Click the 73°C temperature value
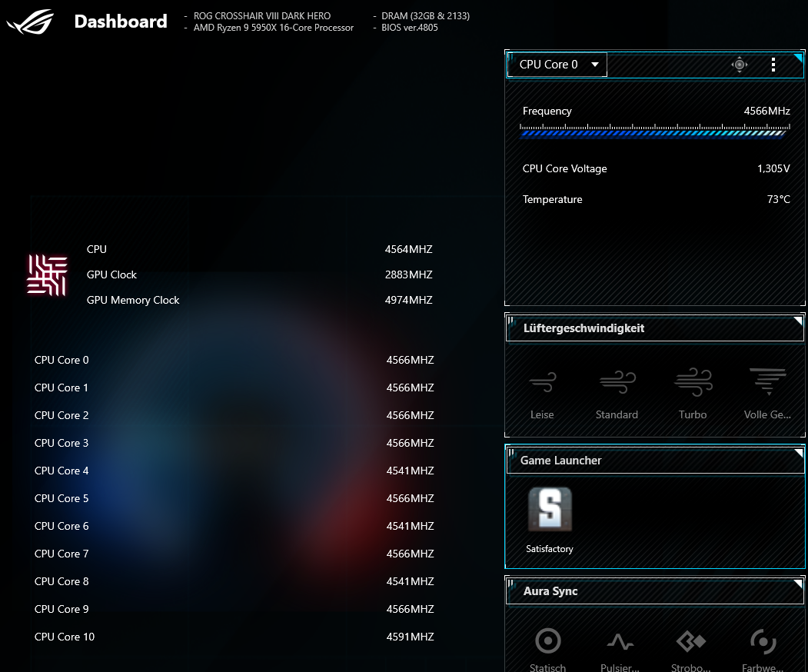 (779, 199)
